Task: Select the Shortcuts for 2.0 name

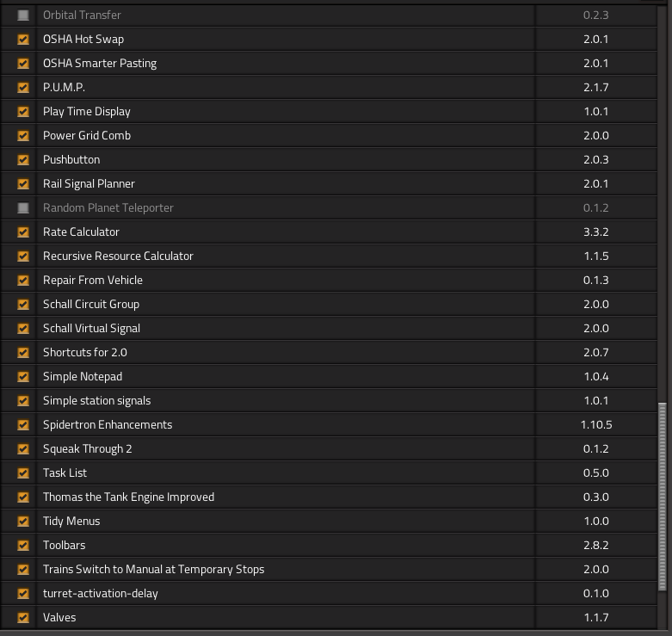Action: tap(85, 352)
